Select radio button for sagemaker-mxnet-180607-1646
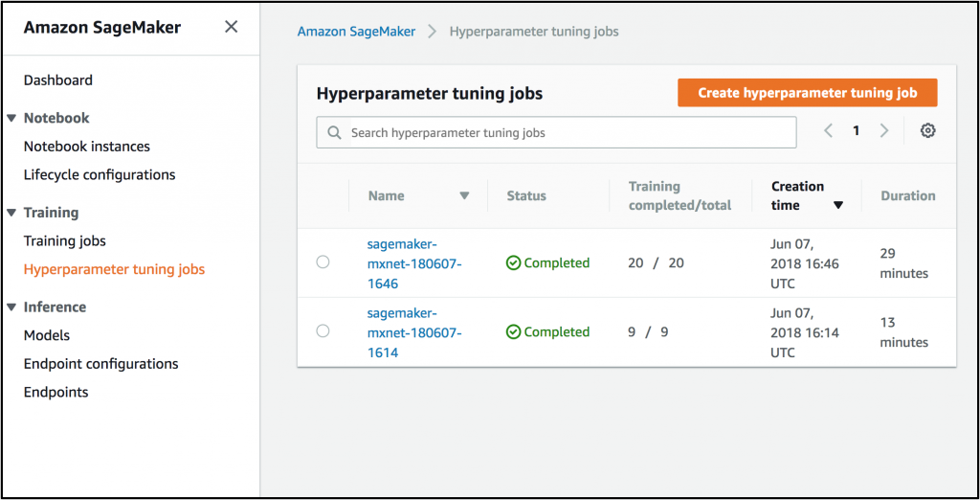Screen dimensions: 980x500 (323, 261)
